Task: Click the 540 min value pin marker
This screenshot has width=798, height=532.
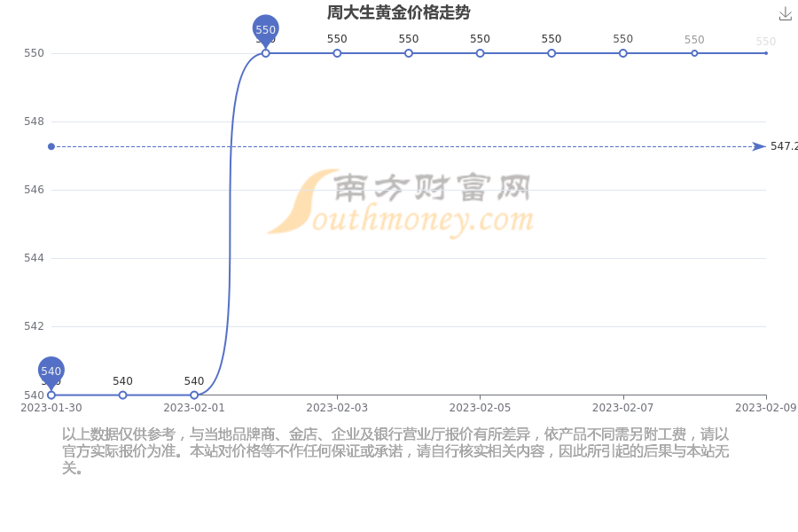Action: 51,372
